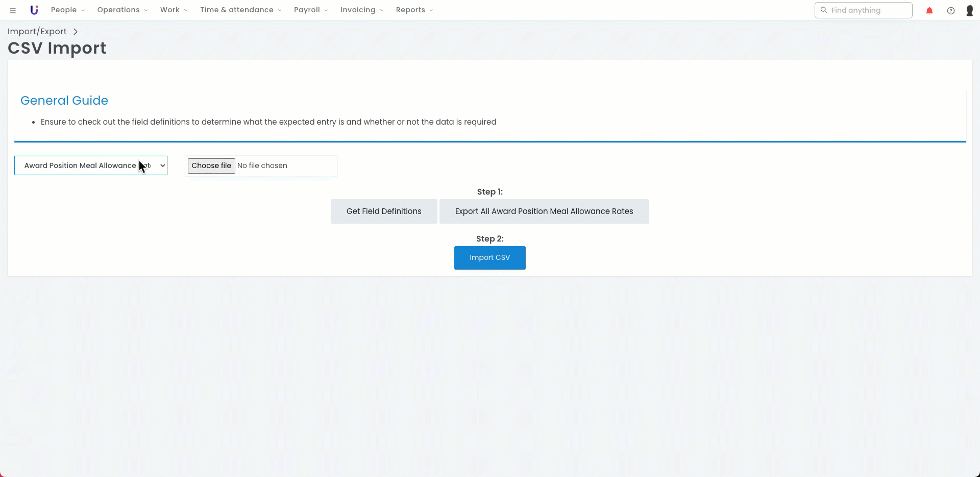Open the Payroll menu

coord(310,10)
